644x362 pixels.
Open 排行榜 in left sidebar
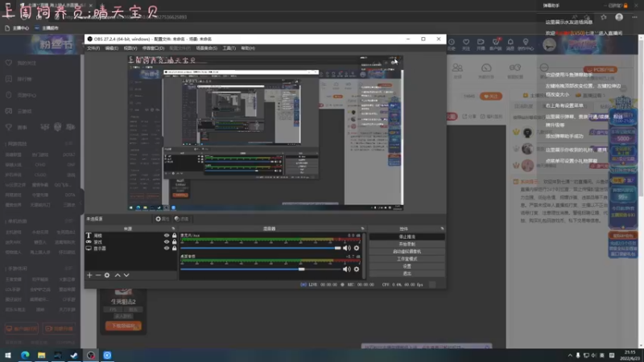pyautogui.click(x=19, y=79)
